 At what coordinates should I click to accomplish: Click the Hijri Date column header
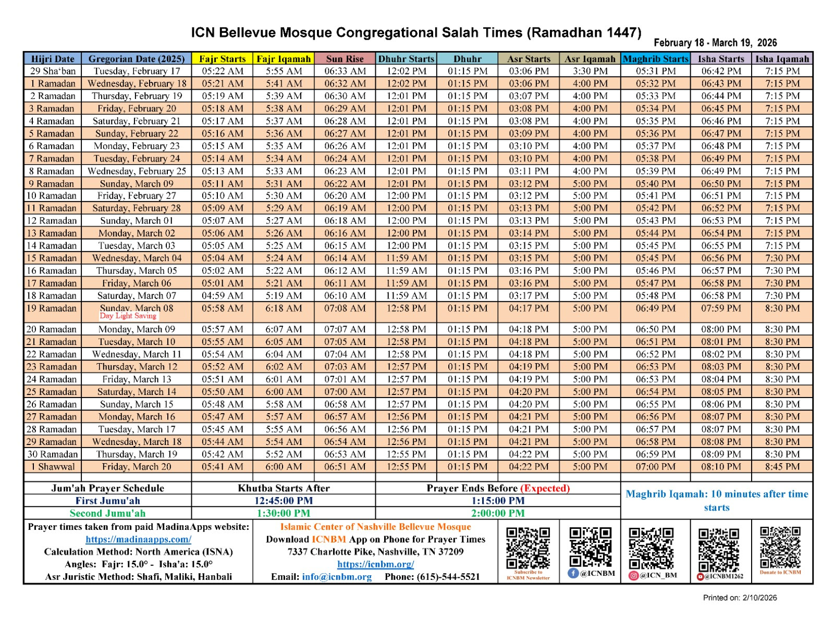53,59
